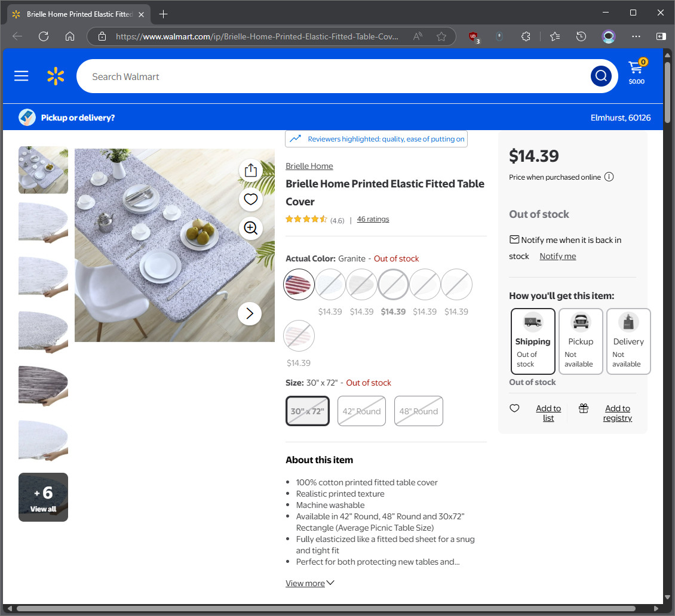Expand View more under About this item
This screenshot has height=616, width=675.
[x=310, y=583]
